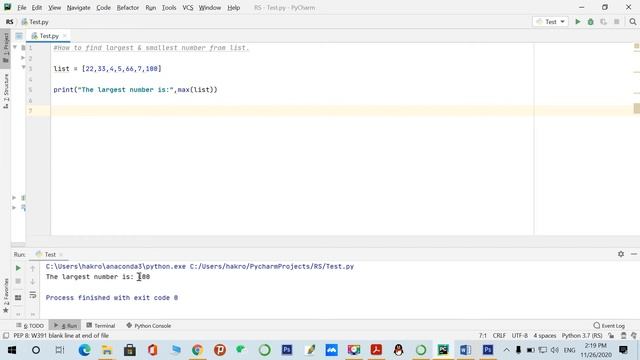
Task: Open Microsoft Edge from the taskbar
Action: [84, 350]
